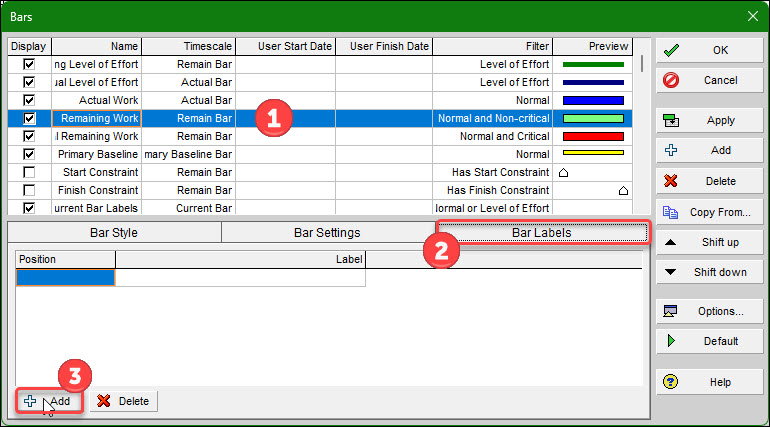This screenshot has height=427, width=770.
Task: Click the Copy From documents icon
Action: pyautogui.click(x=670, y=212)
